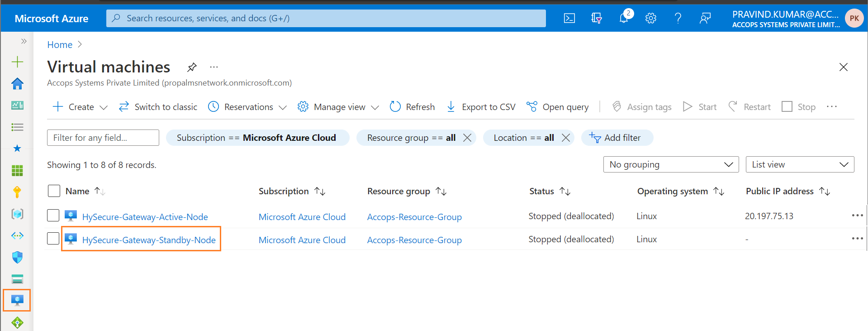This screenshot has width=868, height=331.
Task: Click Assign tags in toolbar
Action: coord(641,107)
